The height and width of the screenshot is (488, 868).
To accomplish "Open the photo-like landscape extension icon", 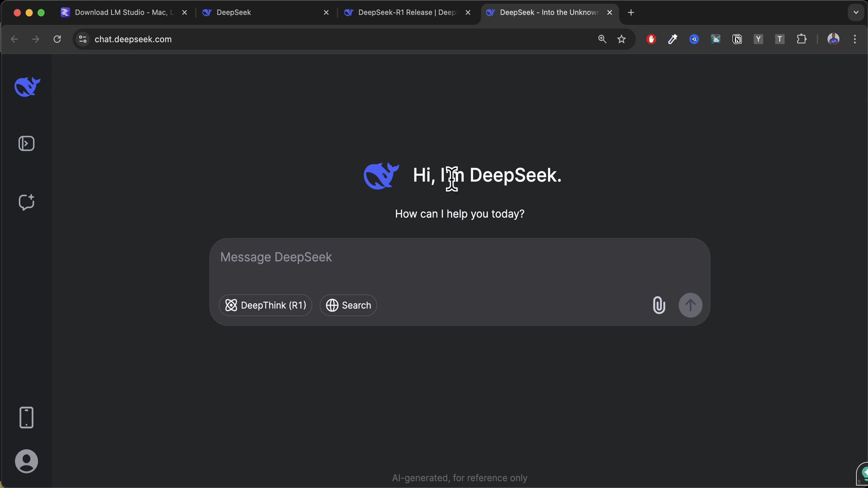I will (715, 39).
